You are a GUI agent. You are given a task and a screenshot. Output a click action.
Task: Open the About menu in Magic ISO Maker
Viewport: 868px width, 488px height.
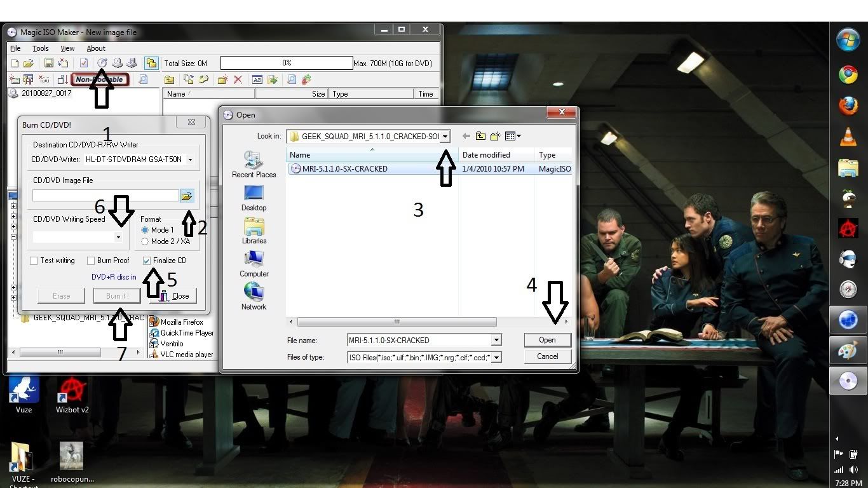pyautogui.click(x=96, y=48)
